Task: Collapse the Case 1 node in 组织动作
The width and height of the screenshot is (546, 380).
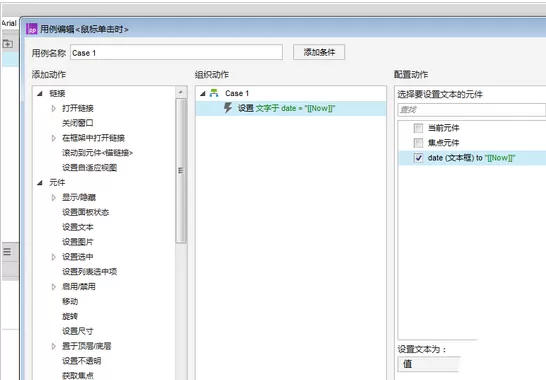Action: point(203,93)
